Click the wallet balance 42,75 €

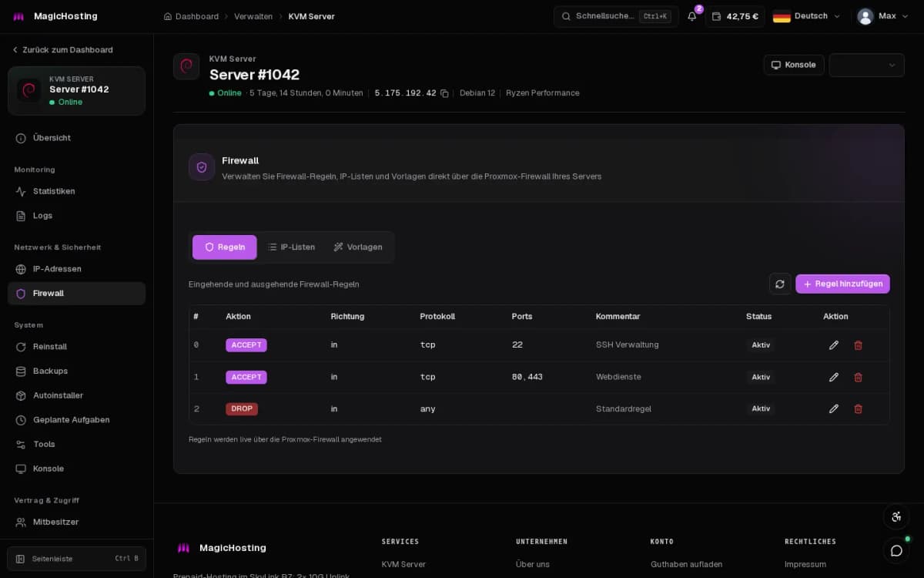(x=735, y=16)
